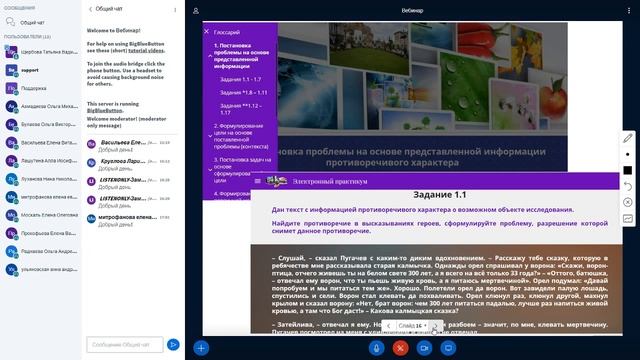
Task: Open the Общий чат conversation in the sidebar
Action: pos(32,22)
